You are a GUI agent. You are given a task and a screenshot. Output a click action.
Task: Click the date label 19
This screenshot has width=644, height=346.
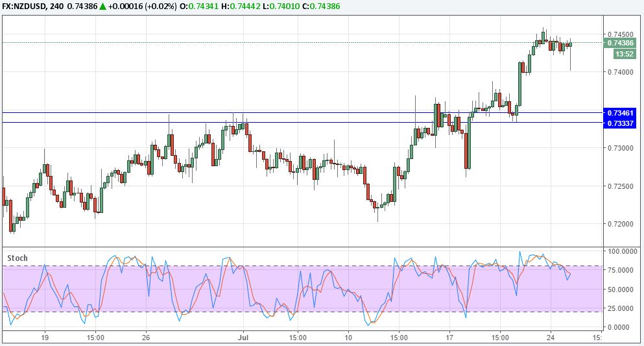(45, 338)
